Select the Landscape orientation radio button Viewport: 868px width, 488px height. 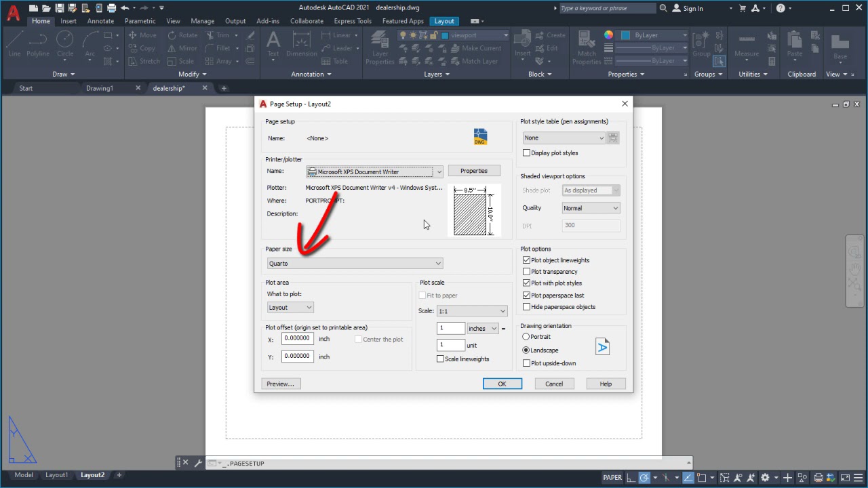coord(526,350)
